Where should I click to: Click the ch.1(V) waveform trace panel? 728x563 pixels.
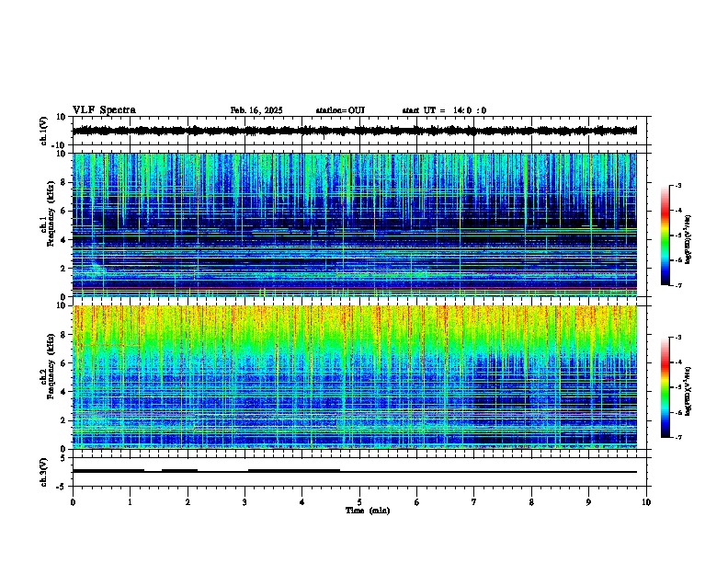click(x=358, y=131)
